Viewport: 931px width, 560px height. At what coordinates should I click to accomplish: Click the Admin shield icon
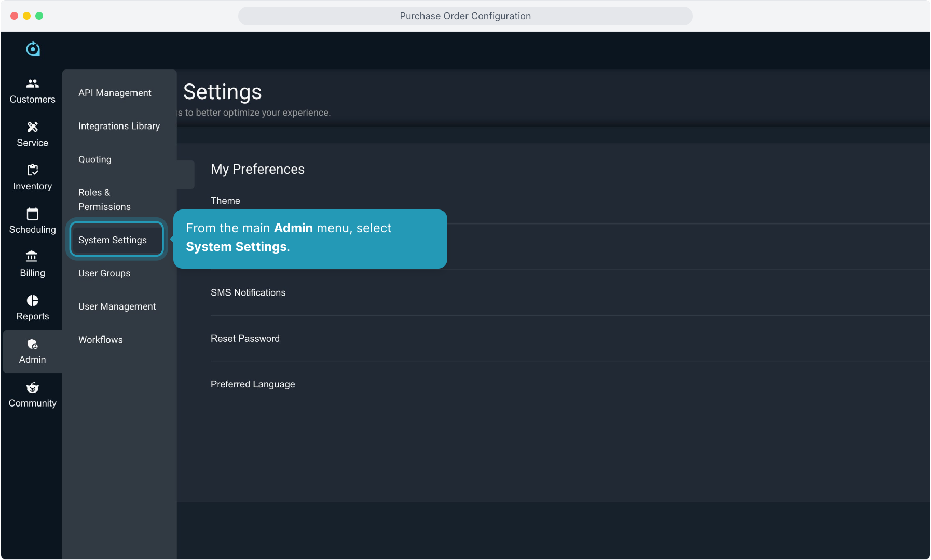coord(32,344)
